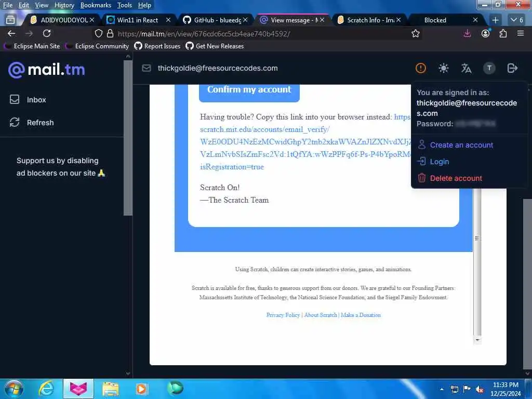Click the sidebar scrollbar thumb
The height and width of the screenshot is (399, 532).
click(128, 137)
